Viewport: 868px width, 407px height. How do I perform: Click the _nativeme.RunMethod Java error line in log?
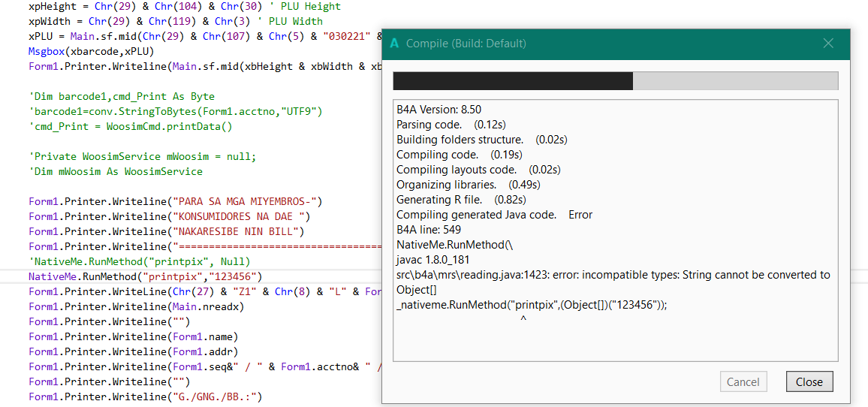click(532, 305)
